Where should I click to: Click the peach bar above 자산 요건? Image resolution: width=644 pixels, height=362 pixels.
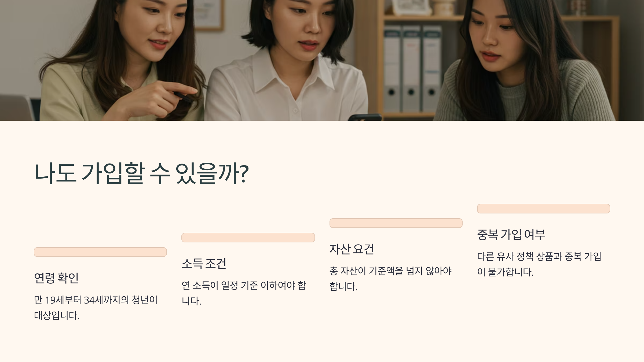tap(396, 223)
